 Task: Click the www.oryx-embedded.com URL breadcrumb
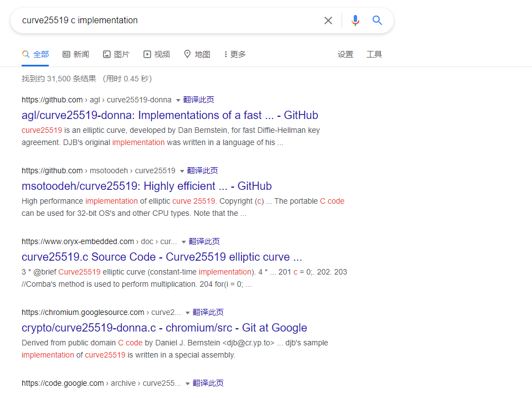pyautogui.click(x=99, y=242)
